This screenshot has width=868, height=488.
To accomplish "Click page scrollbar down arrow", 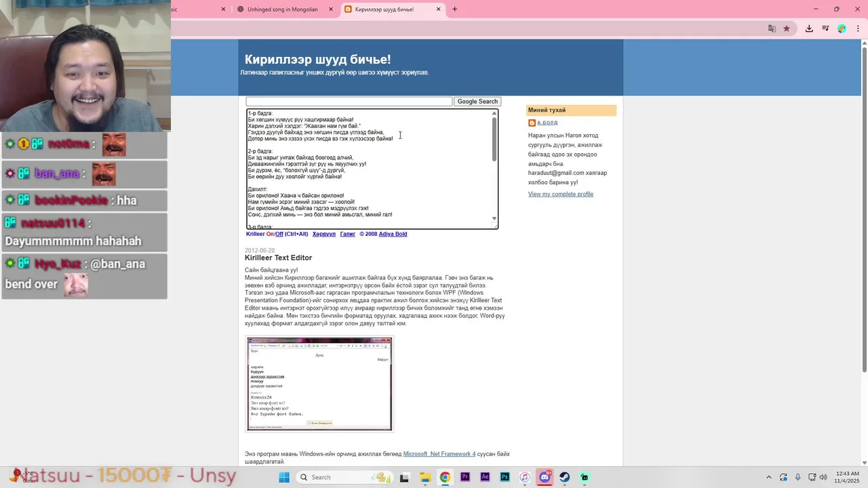I will 864,462.
